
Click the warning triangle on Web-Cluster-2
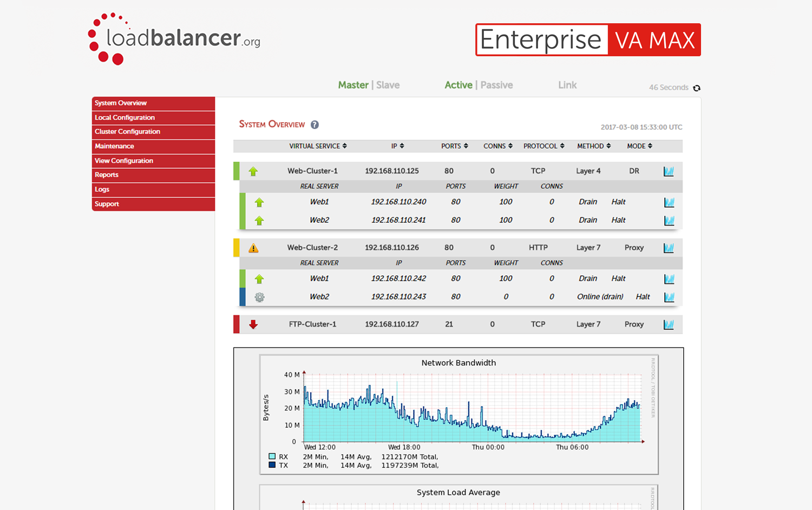(253, 247)
